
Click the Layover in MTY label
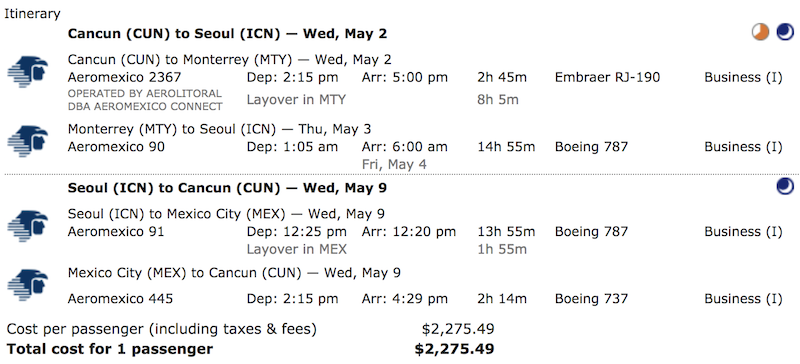click(x=296, y=100)
